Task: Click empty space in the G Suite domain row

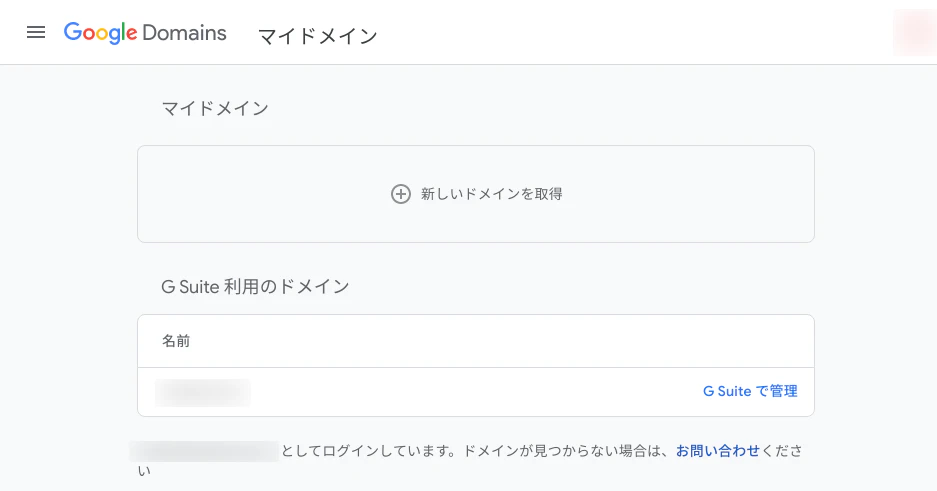Action: tap(476, 392)
